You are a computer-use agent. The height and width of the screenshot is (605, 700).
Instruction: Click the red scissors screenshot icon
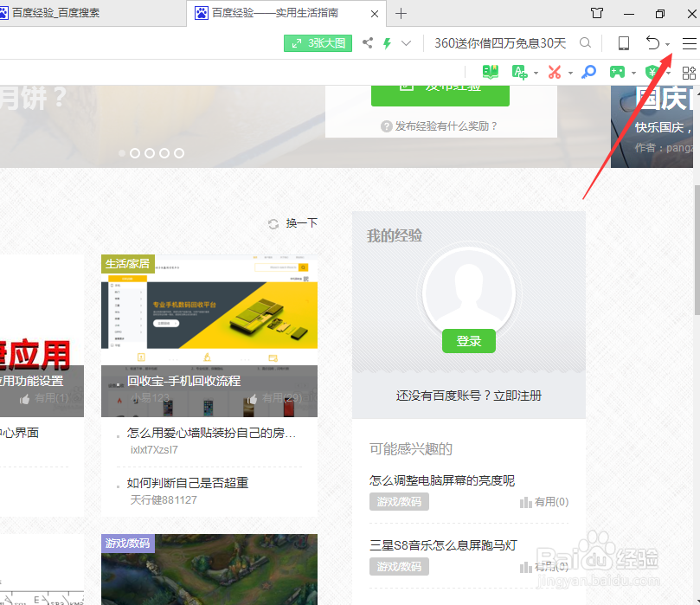point(555,72)
